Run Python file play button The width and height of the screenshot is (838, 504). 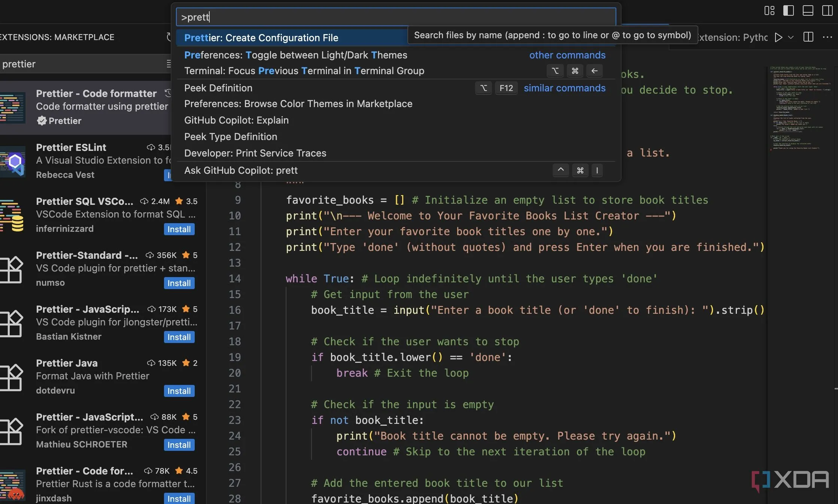pyautogui.click(x=778, y=37)
